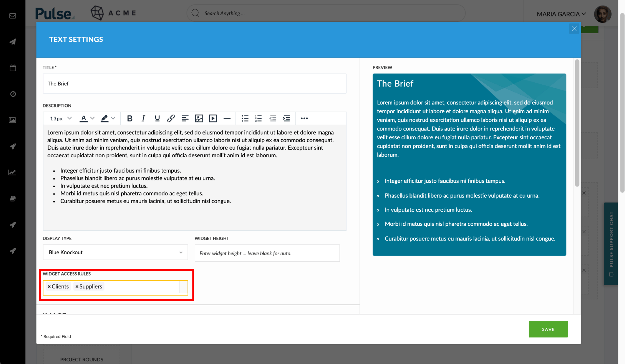Open the Maria Garcia user menu
Screen dimensions: 625x364
point(561,14)
